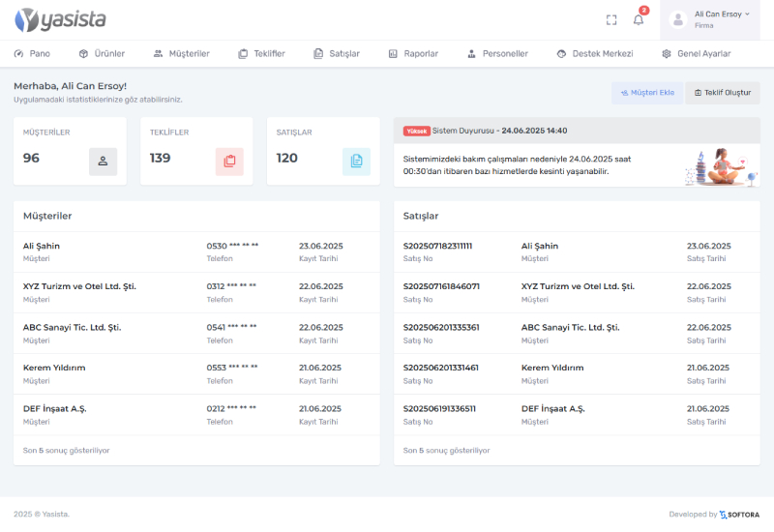
Task: Click the user avatar icon
Action: pos(678,19)
